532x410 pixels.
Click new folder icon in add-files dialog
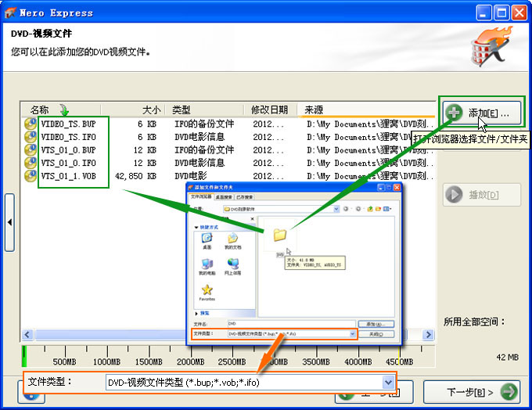point(378,209)
